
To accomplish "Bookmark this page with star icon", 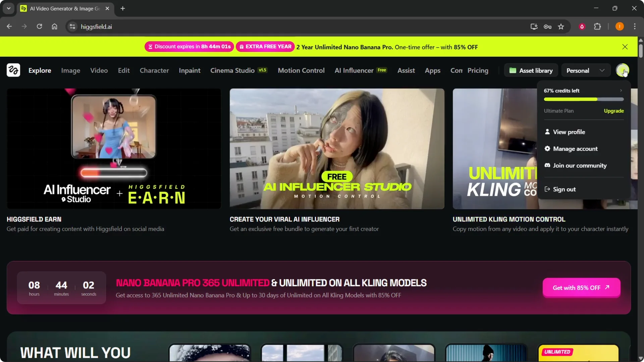I will click(561, 26).
